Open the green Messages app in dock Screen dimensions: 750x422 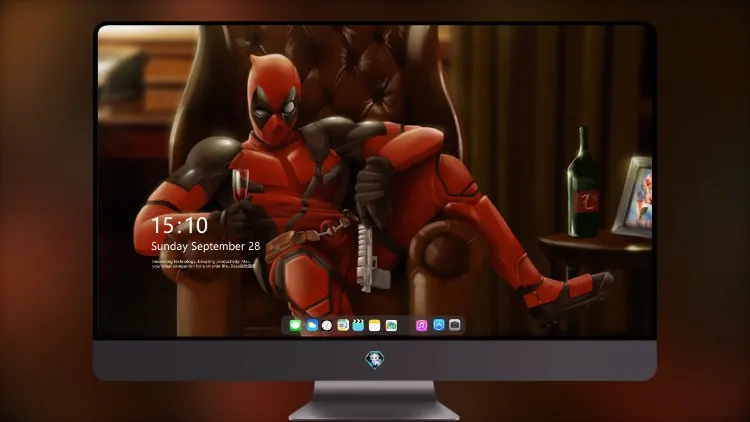295,325
